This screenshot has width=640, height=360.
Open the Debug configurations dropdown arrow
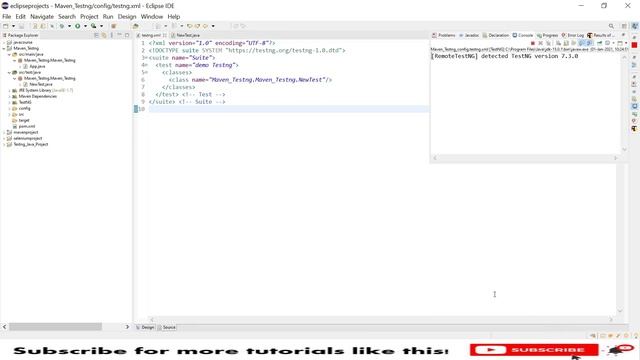tap(69, 26)
